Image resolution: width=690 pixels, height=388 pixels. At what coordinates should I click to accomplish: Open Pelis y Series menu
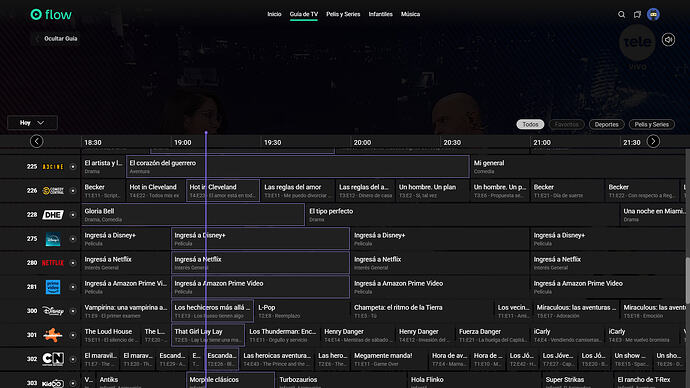click(343, 14)
